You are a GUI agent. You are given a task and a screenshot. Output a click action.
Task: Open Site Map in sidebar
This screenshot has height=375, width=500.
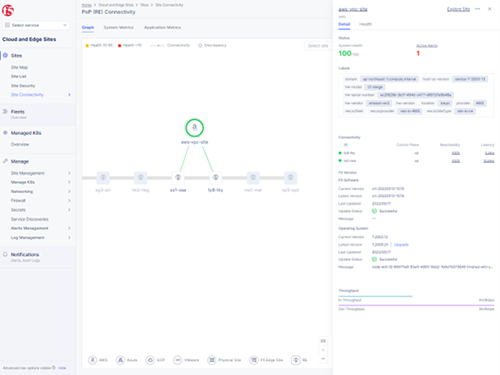[19, 67]
